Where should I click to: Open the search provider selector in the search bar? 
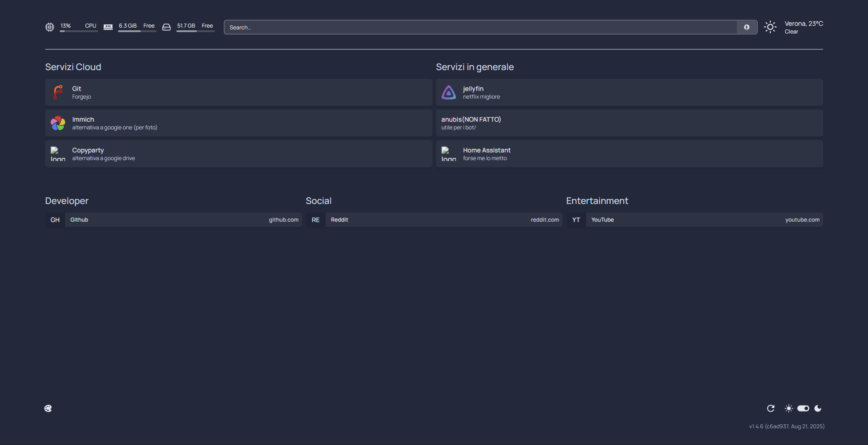(x=747, y=27)
